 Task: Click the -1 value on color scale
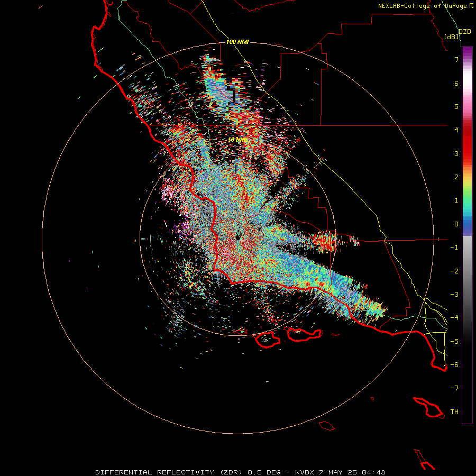(454, 248)
